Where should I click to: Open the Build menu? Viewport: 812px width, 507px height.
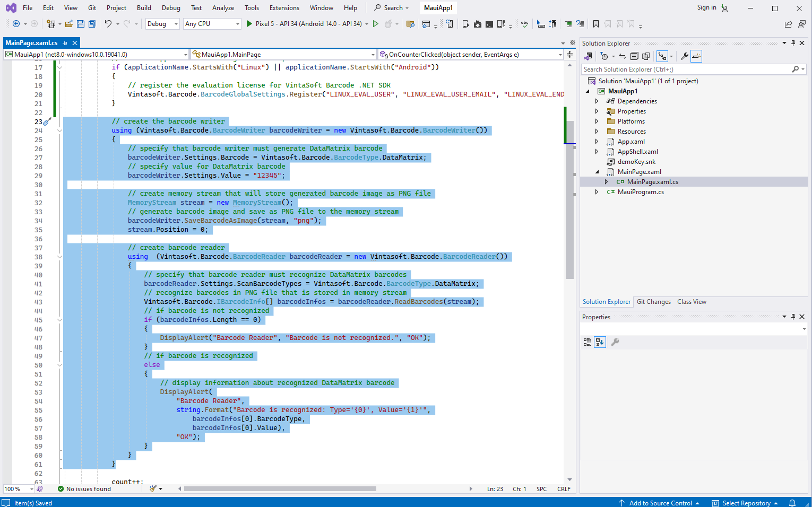coord(144,8)
